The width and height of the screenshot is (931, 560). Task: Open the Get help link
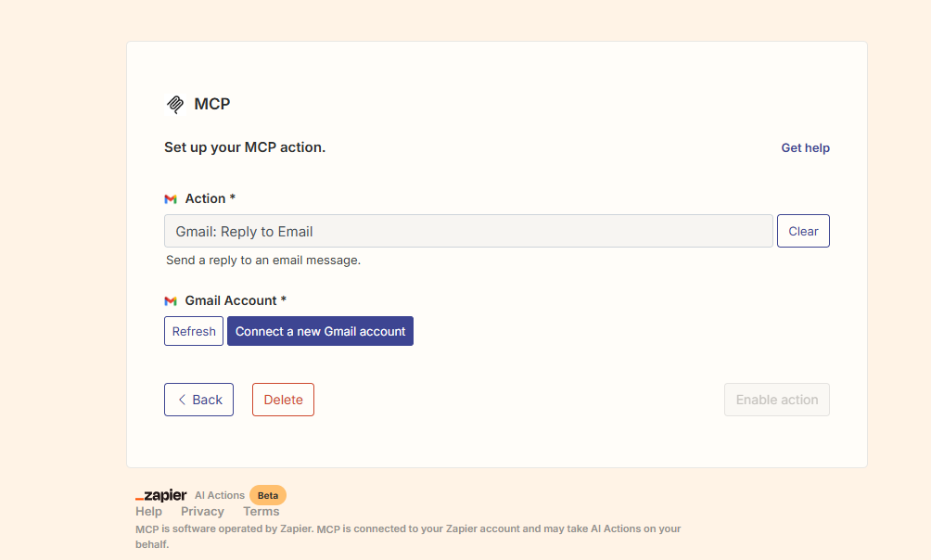pyautogui.click(x=805, y=147)
